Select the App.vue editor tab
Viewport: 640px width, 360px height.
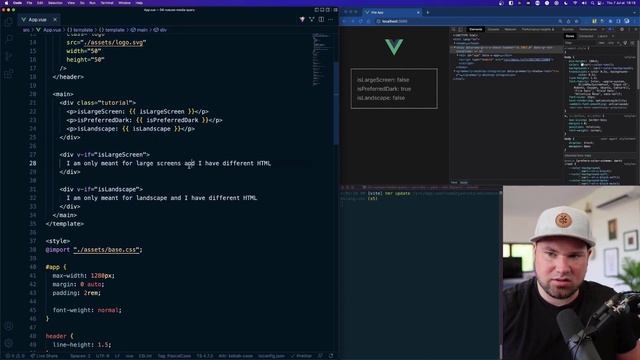(38, 19)
